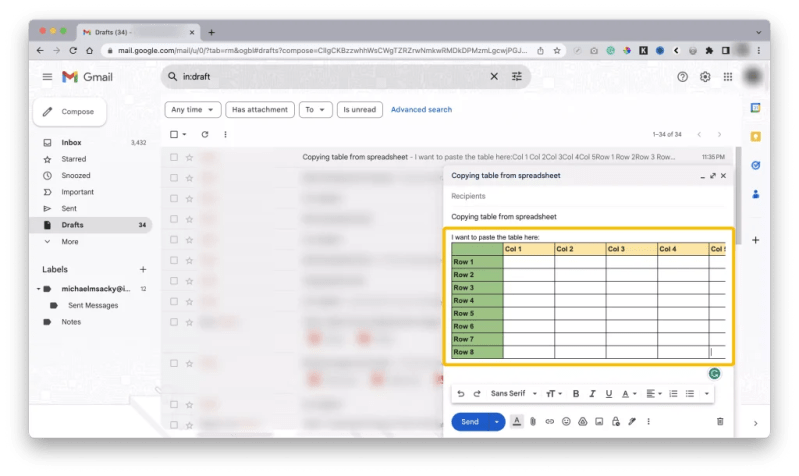Click the Send button
Image resolution: width=799 pixels, height=476 pixels.
(x=470, y=422)
